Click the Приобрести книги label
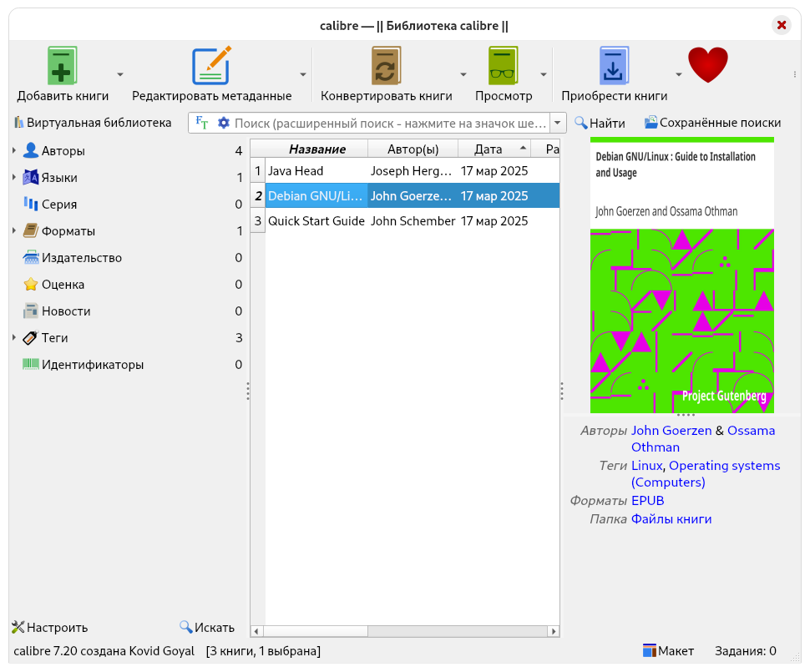 tap(615, 95)
